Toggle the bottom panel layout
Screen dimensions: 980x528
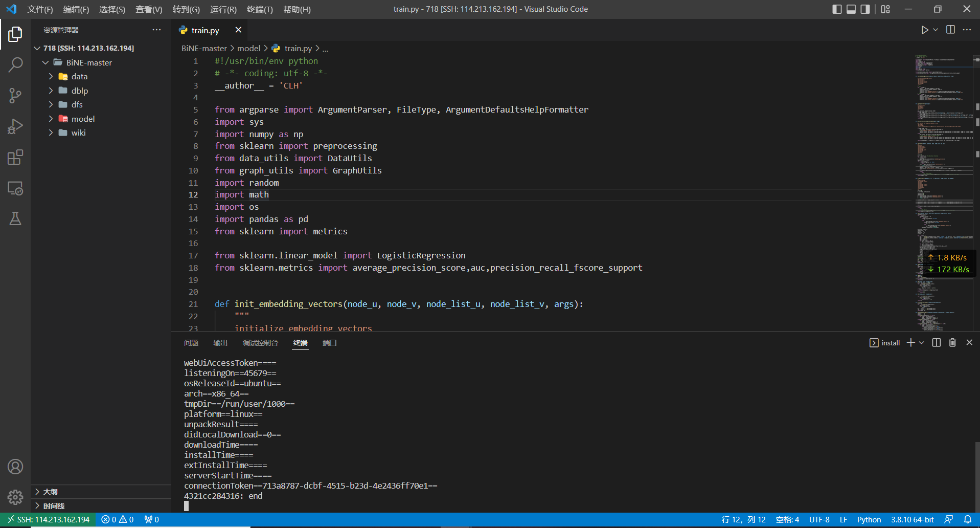851,9
